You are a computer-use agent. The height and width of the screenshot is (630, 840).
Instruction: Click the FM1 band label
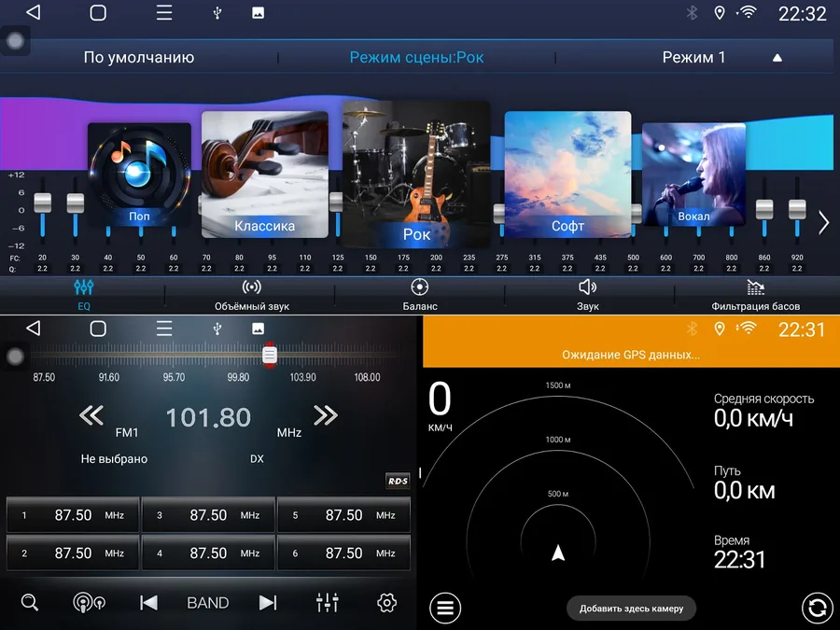pos(126,432)
